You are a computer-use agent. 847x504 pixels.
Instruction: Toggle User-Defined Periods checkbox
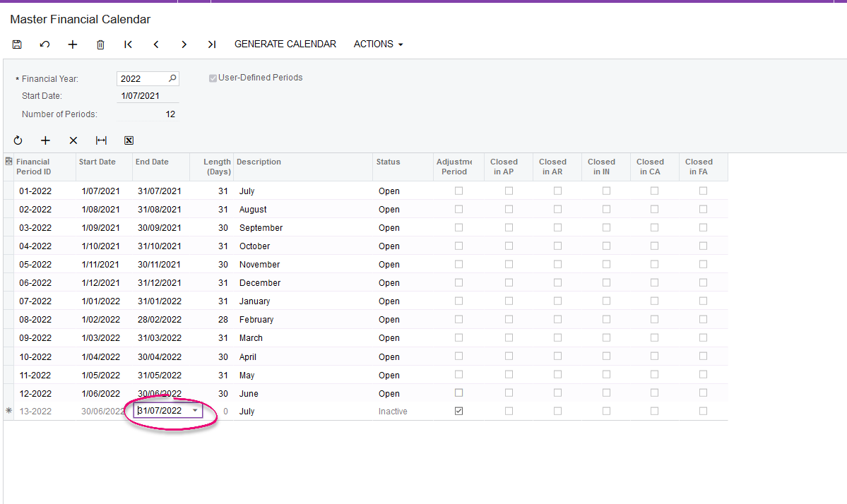[213, 78]
